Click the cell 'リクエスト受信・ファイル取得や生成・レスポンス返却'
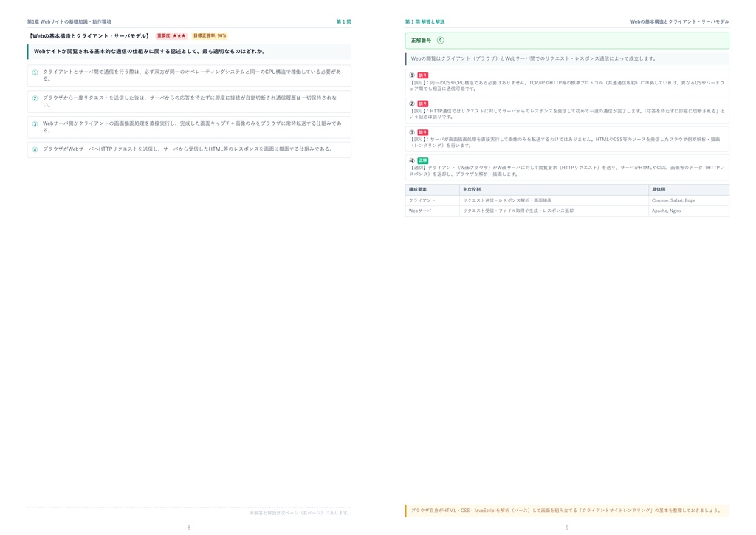This screenshot has height=535, width=756. click(554, 211)
